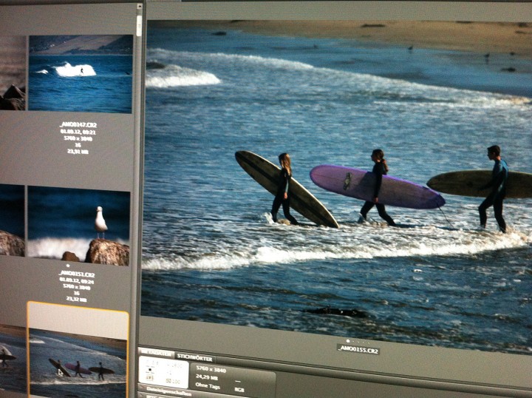Viewport: 532px width, 398px height.
Task: Select the partial rocks thumbnail at top left
Action: (x=13, y=74)
